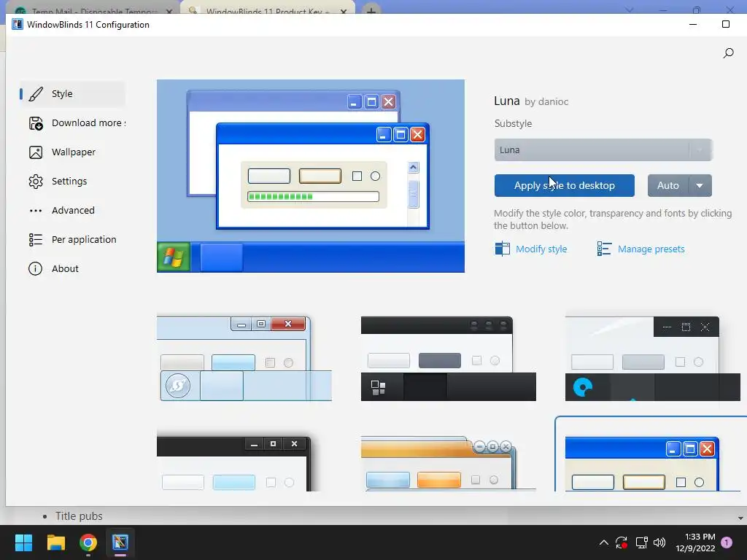This screenshot has height=560, width=747.
Task: Click the Settings gear icon
Action: tap(36, 181)
